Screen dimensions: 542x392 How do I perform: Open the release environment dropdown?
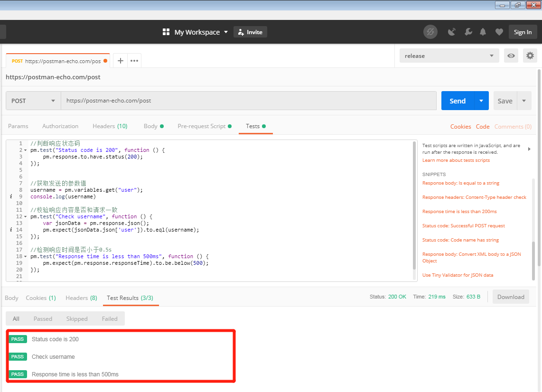point(449,56)
